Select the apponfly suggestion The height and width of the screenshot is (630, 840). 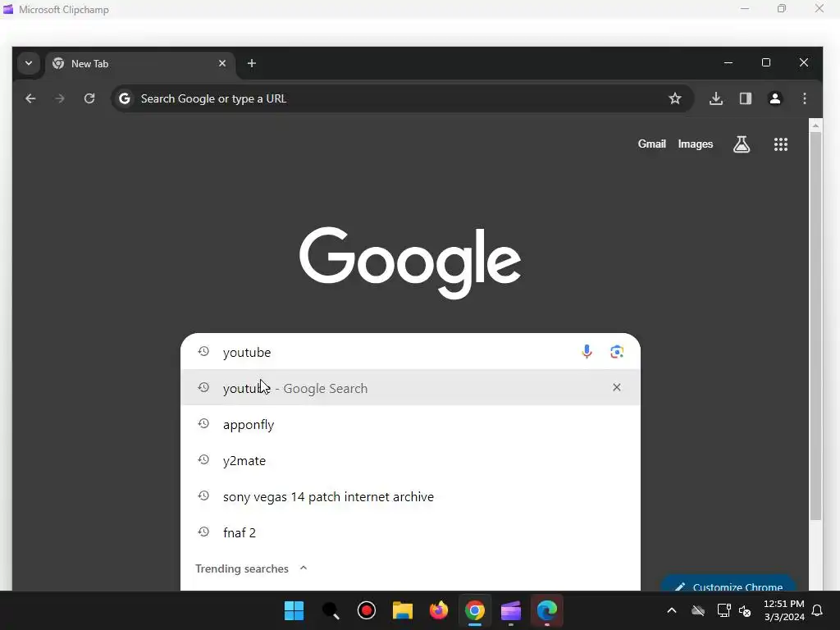pyautogui.click(x=410, y=424)
